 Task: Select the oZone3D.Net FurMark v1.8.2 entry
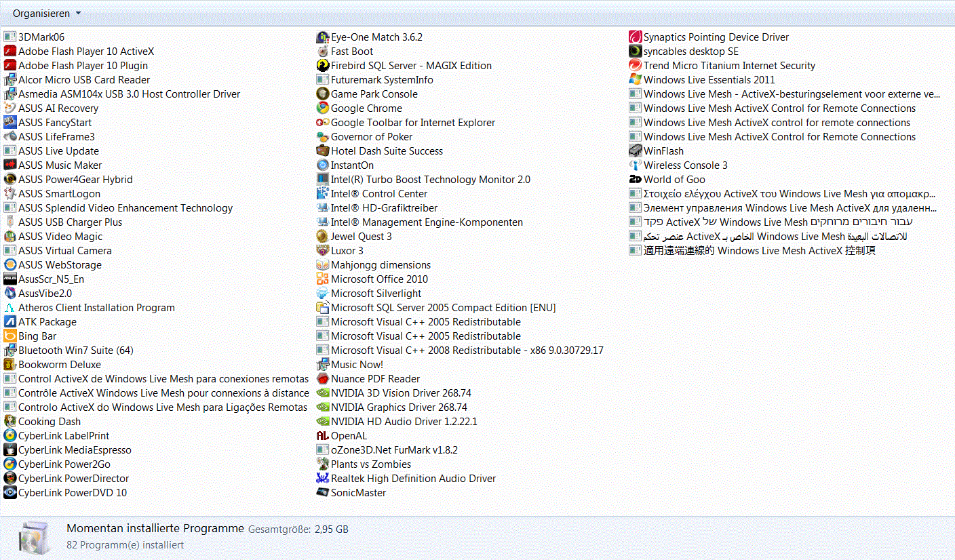click(394, 450)
